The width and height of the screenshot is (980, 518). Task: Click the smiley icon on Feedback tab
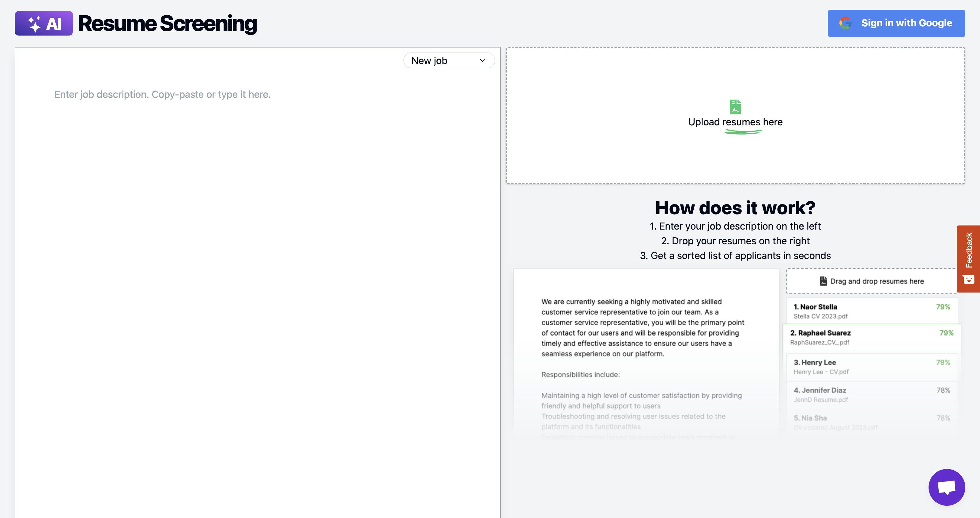tap(969, 279)
